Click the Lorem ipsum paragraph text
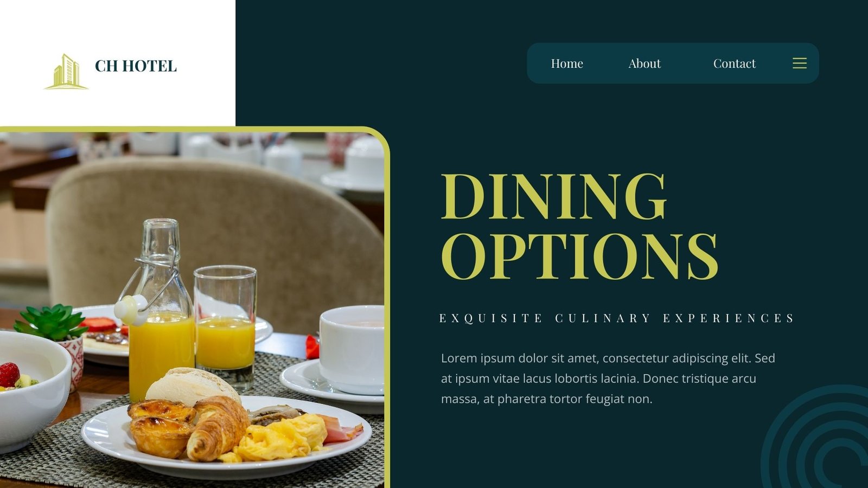The image size is (868, 488). 608,378
